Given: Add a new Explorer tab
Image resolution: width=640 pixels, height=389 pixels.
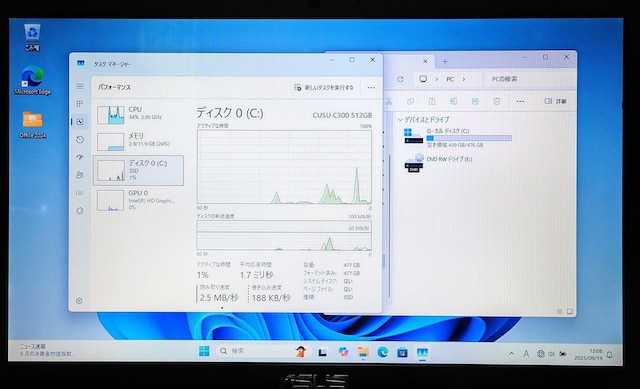Looking at the screenshot, I should [445, 62].
